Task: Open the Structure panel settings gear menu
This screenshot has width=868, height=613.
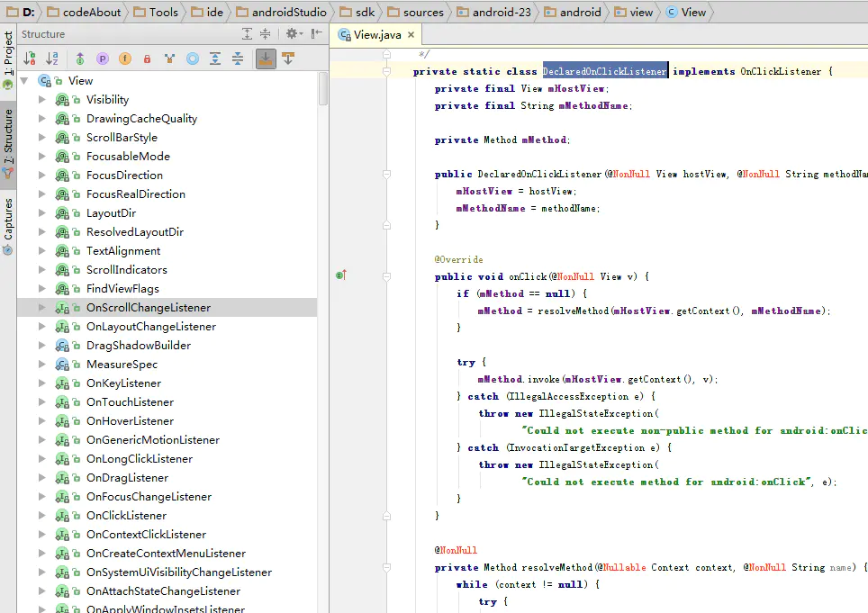Action: pyautogui.click(x=292, y=33)
